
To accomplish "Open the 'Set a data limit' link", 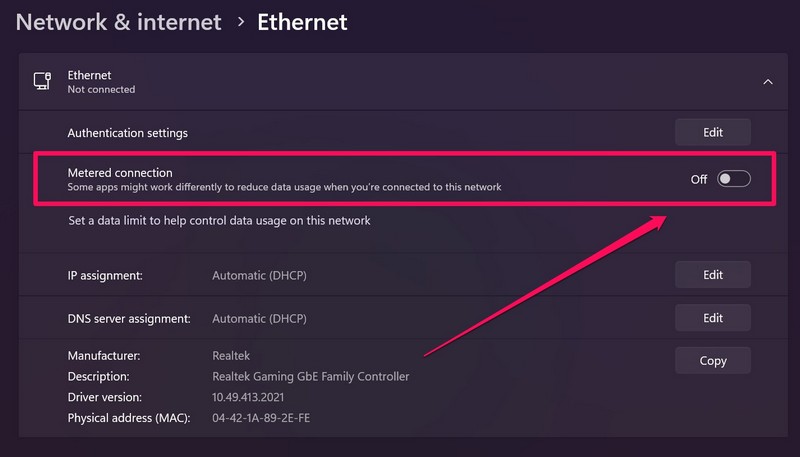I will coord(219,220).
